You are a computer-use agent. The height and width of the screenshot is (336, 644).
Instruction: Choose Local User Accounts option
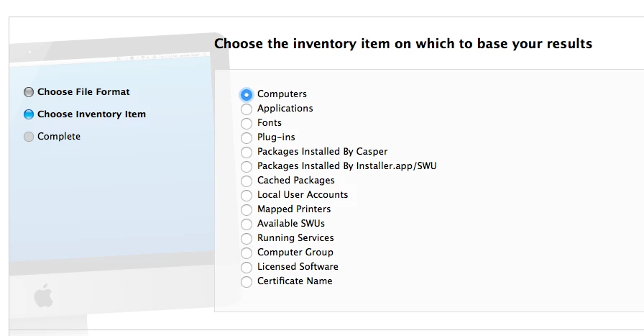pyautogui.click(x=247, y=196)
